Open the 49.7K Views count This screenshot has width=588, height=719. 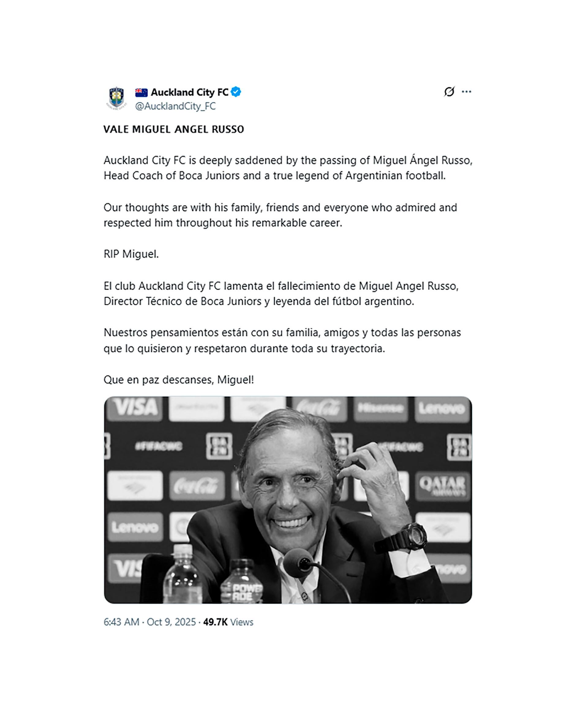click(x=228, y=622)
